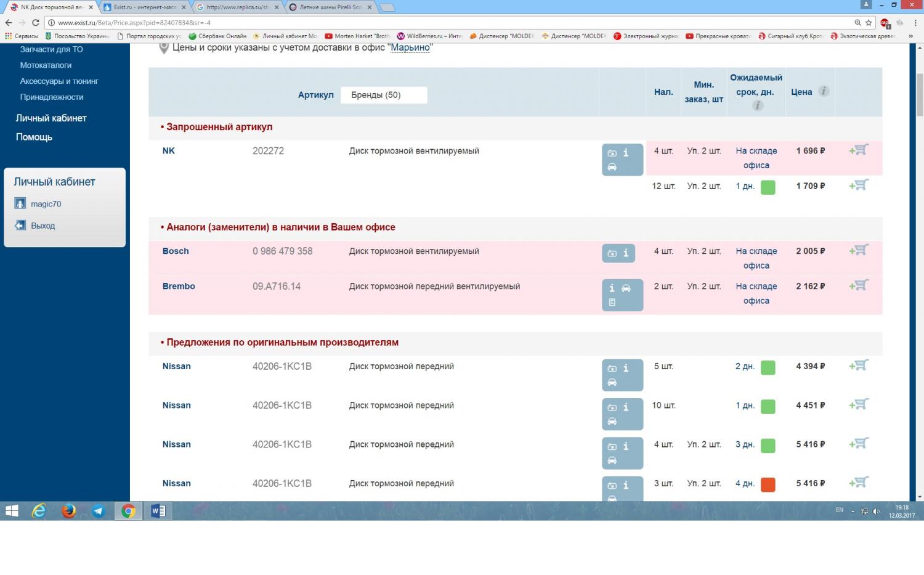Viewport: 924px width, 575px height.
Task: Click price info icon in header
Action: pyautogui.click(x=824, y=91)
